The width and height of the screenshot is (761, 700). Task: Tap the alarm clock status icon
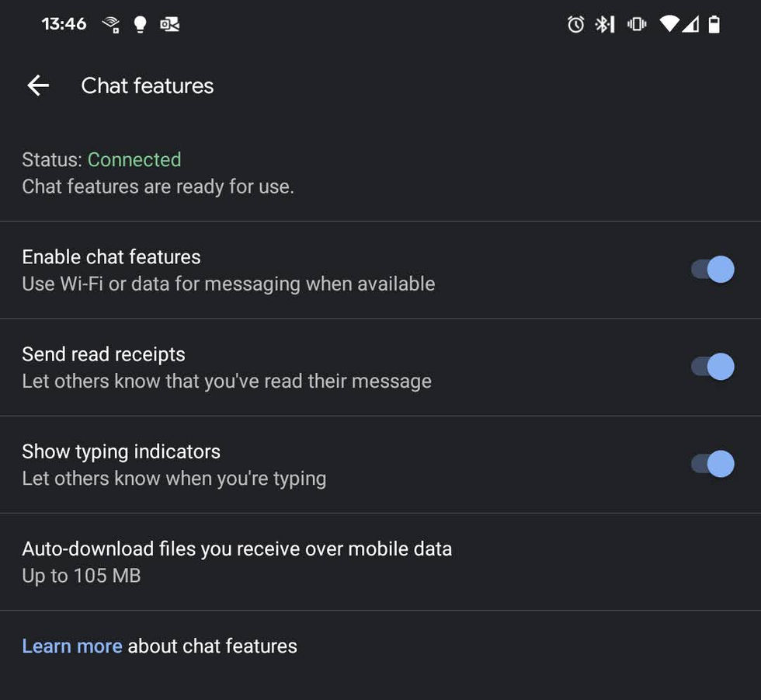pos(575,24)
